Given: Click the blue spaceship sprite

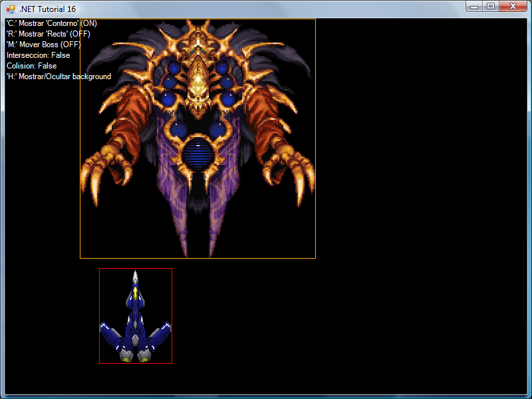Looking at the screenshot, I should click(136, 316).
